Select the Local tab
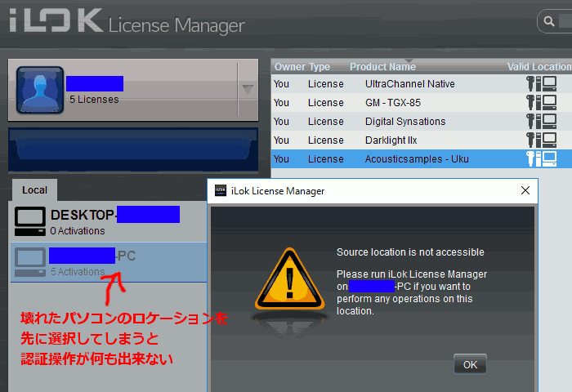The image size is (572, 392). [34, 190]
